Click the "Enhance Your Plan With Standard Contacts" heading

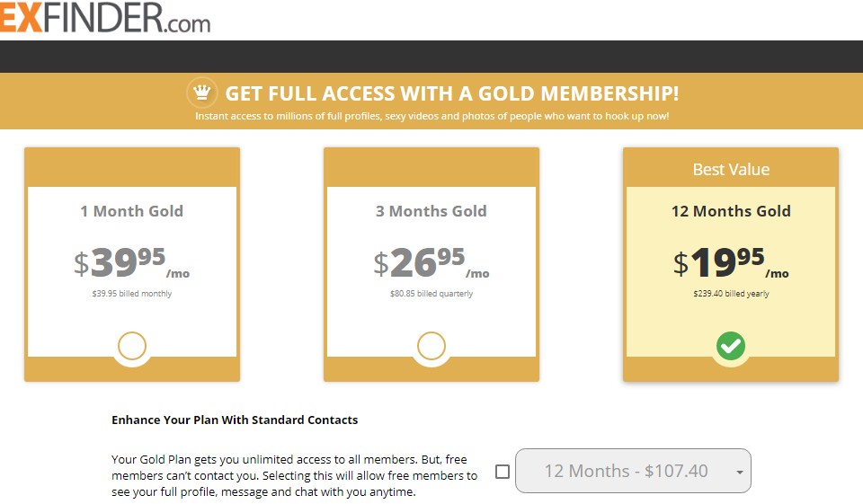(x=235, y=420)
